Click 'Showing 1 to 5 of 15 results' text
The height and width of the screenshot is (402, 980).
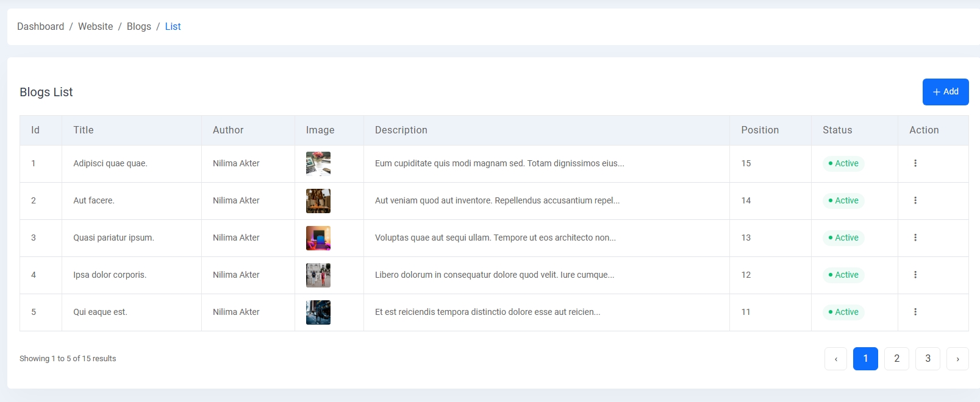point(68,359)
